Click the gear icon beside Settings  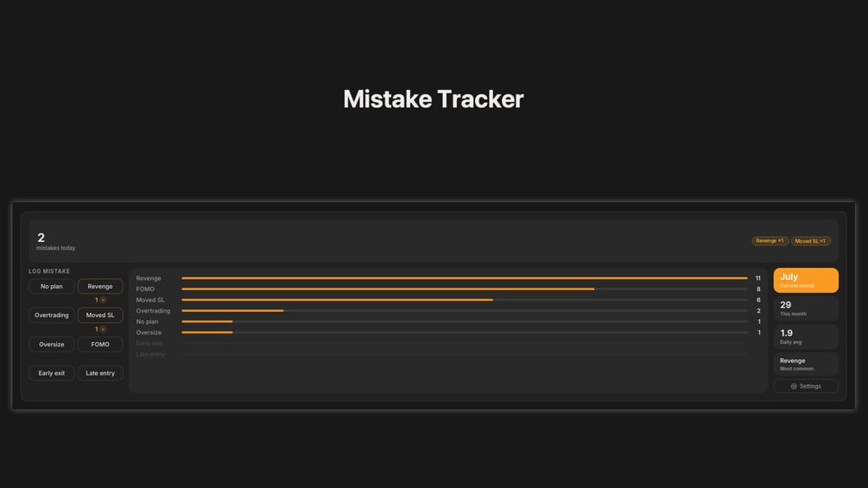click(x=794, y=386)
